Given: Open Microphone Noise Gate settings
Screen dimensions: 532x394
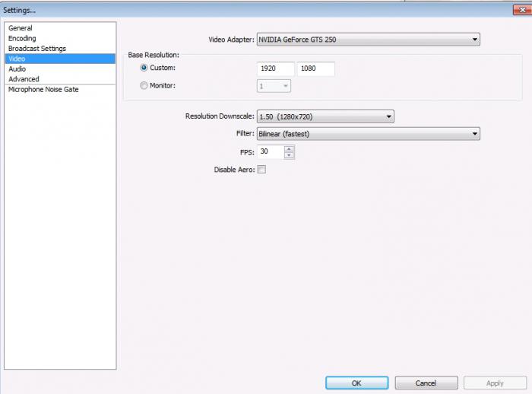Looking at the screenshot, I should [43, 90].
